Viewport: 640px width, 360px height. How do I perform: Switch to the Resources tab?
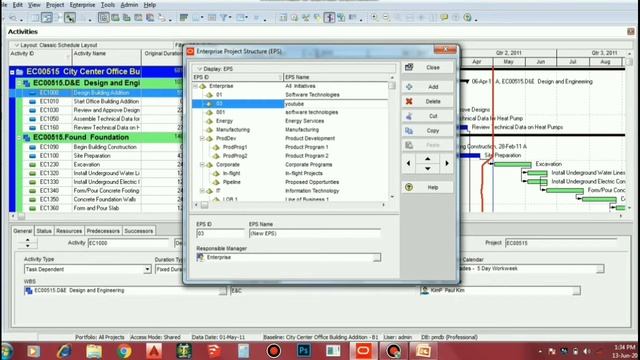point(69,231)
